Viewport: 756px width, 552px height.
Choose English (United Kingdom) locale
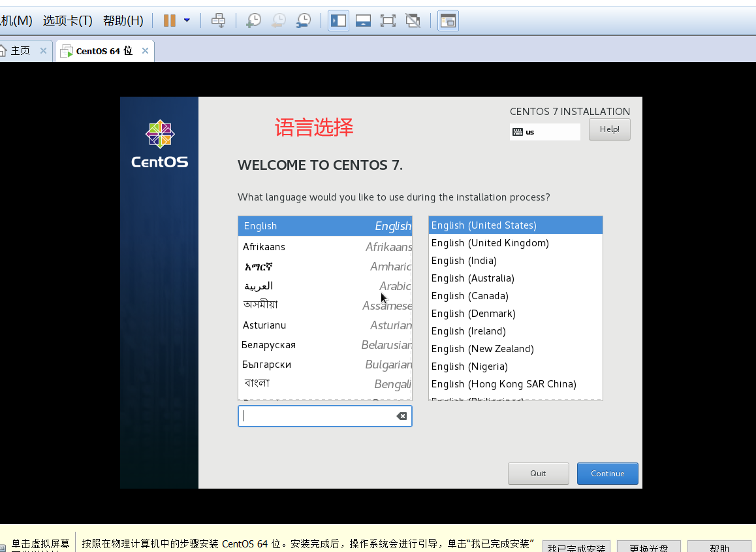[x=515, y=243]
